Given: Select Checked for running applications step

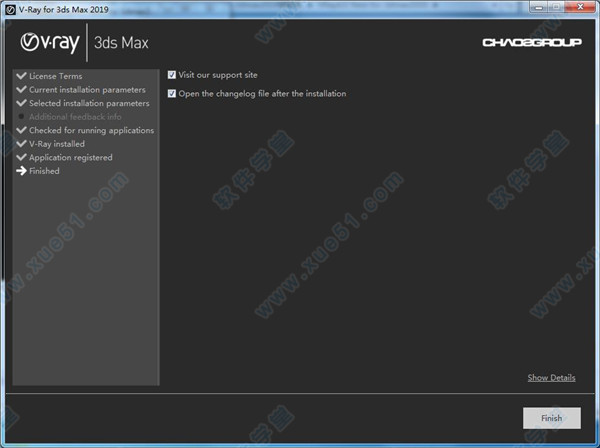Looking at the screenshot, I should [x=91, y=130].
